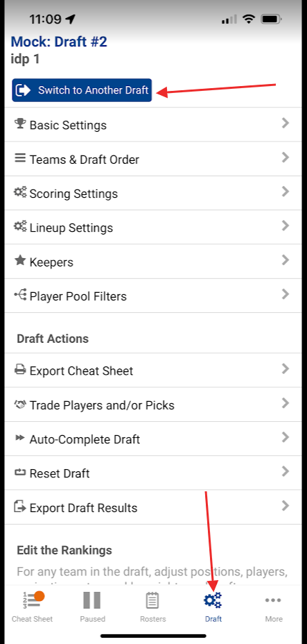Tap the trophy icon beside Basic Settings
The width and height of the screenshot is (307, 644).
(x=20, y=124)
